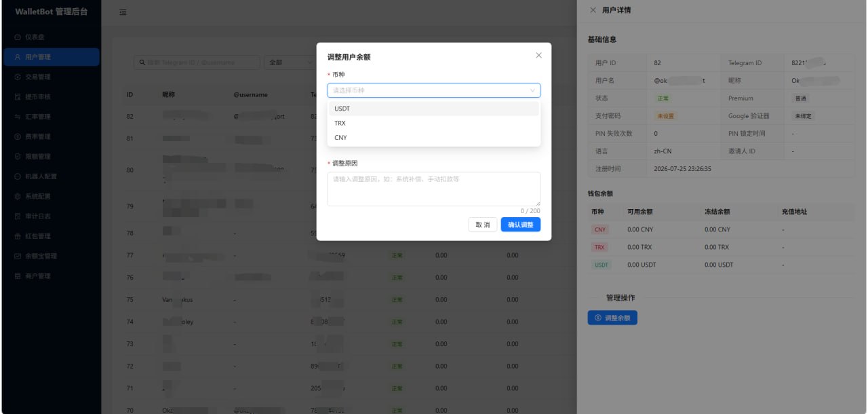Open 用户管理 in the sidebar

[x=51, y=57]
